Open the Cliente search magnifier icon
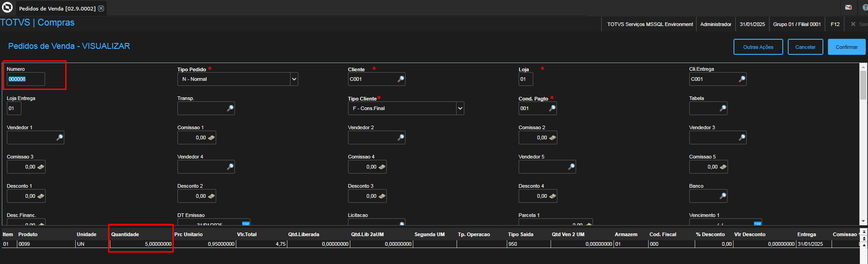The image size is (868, 264). point(400,79)
